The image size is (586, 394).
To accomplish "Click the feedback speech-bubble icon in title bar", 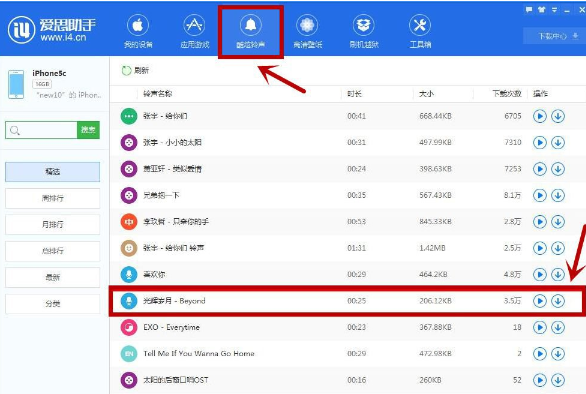I will click(529, 10).
